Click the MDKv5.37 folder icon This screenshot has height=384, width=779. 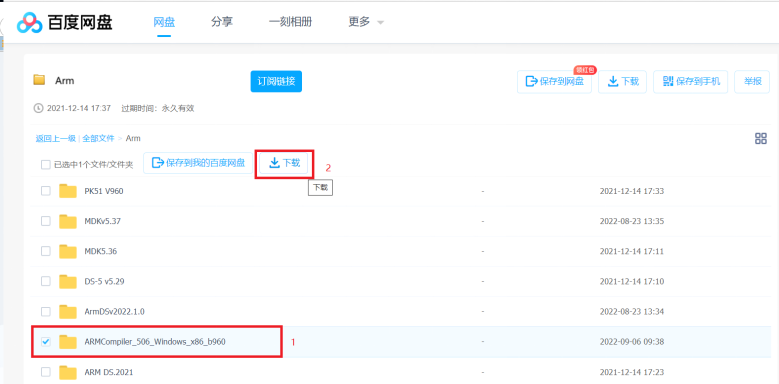[68, 221]
